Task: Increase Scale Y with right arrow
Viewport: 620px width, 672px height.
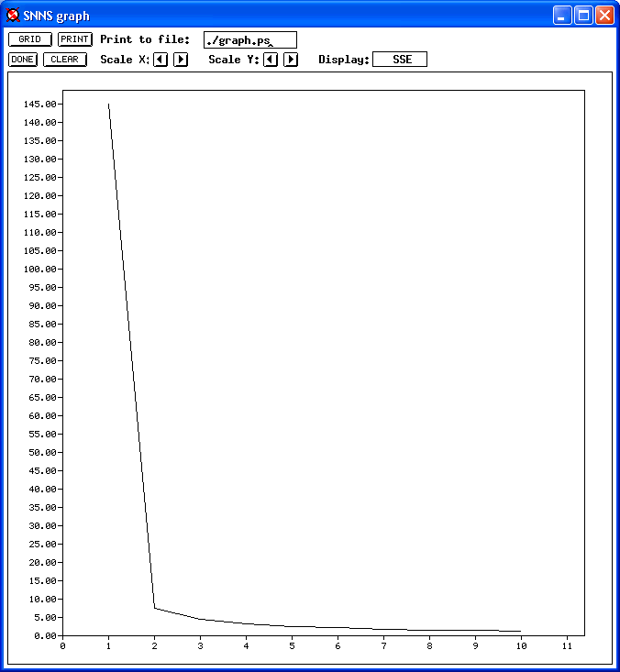Action: pyautogui.click(x=291, y=60)
